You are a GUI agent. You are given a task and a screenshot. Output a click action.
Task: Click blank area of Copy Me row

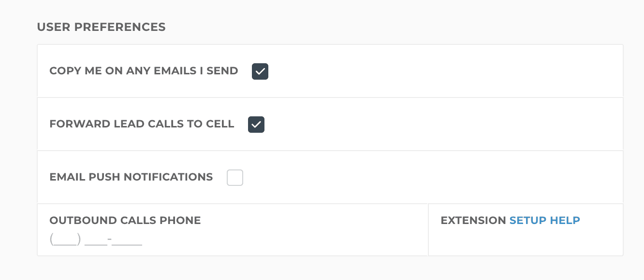click(x=435, y=71)
